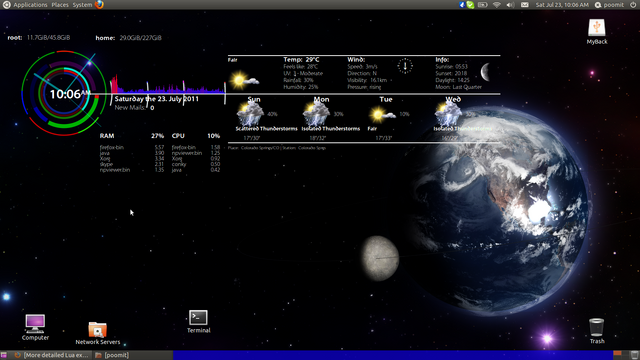Click the CPU history graph
This screenshot has width=640, height=360.
[168, 84]
